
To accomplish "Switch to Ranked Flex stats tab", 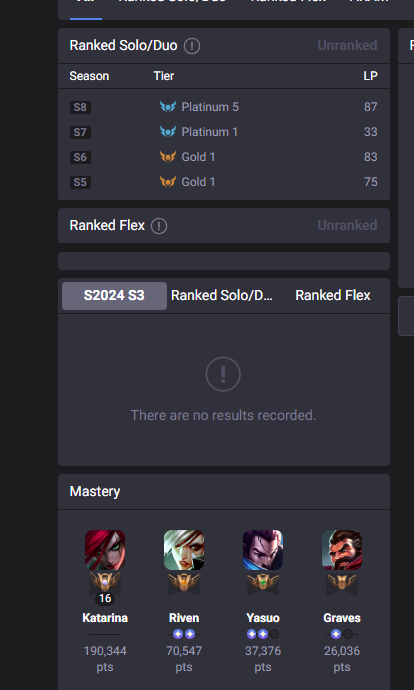I will tap(333, 296).
